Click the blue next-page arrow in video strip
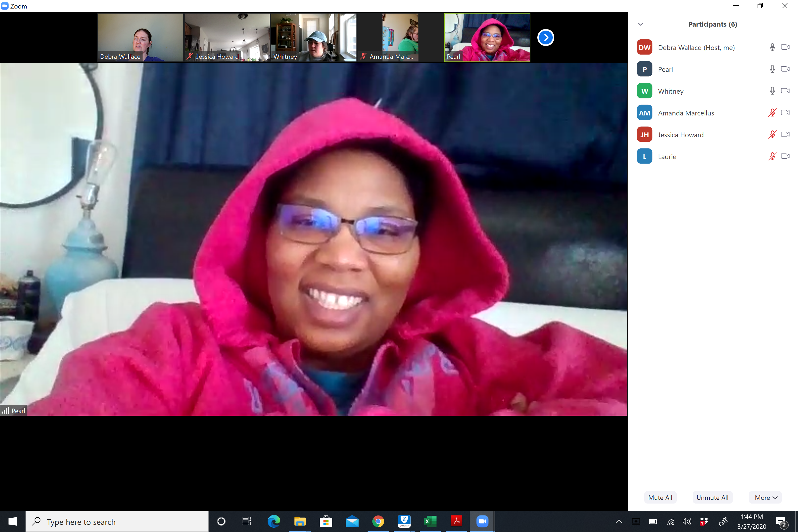 click(x=546, y=38)
